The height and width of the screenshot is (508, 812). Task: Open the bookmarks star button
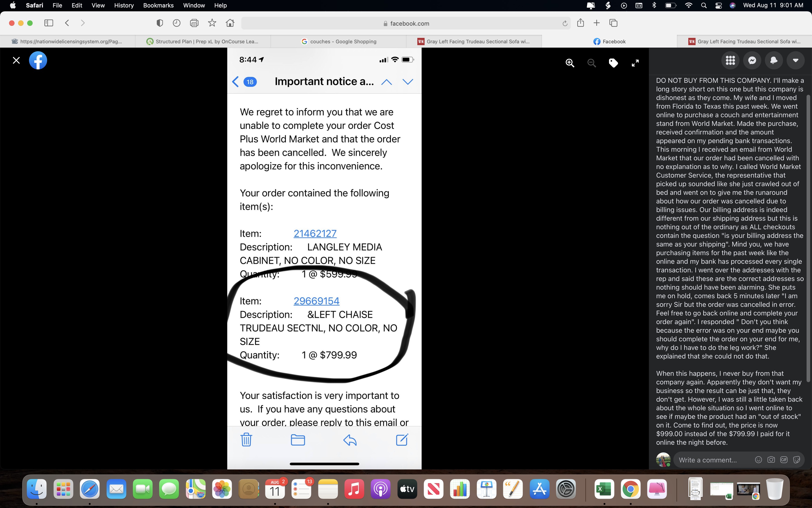pos(212,23)
